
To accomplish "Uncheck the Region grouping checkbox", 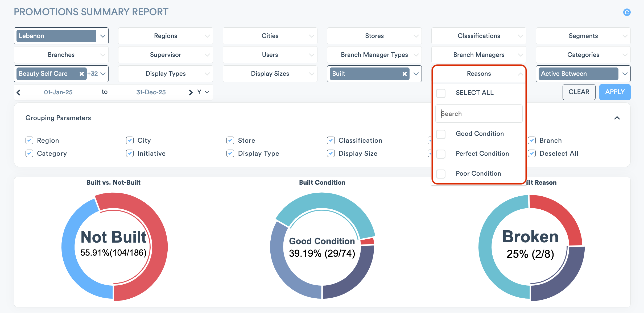I will click(30, 140).
